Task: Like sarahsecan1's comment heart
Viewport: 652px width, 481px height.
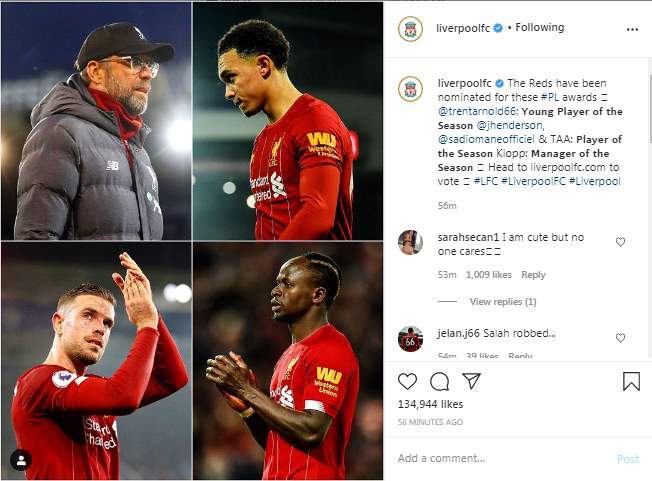Action: 620,242
